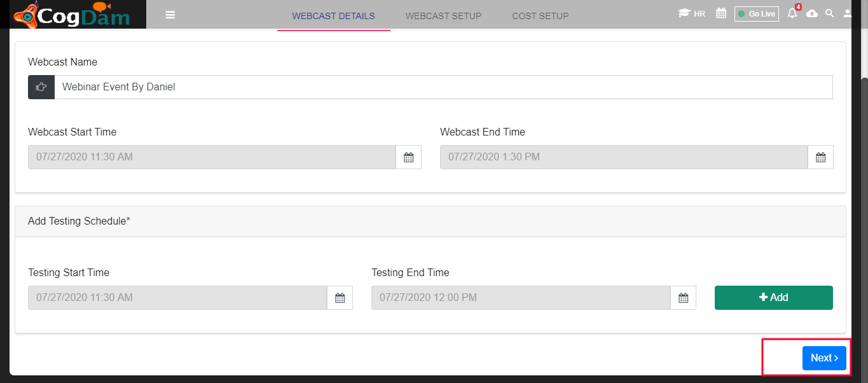868x383 pixels.
Task: Switch to the Webcast Setup tab
Action: (443, 16)
